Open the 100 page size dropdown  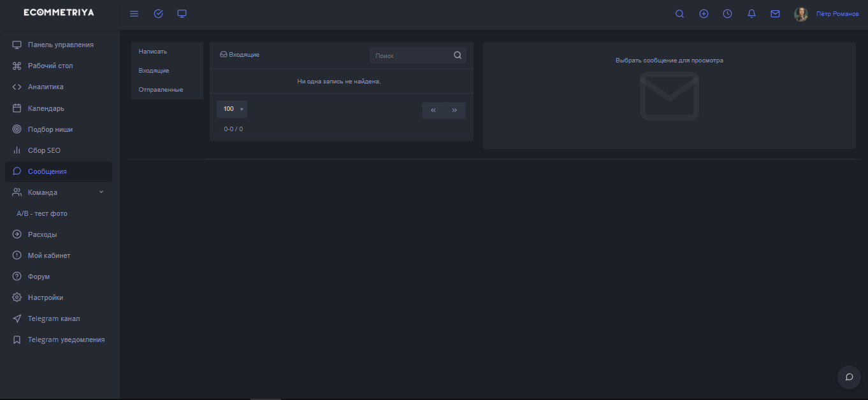click(232, 109)
